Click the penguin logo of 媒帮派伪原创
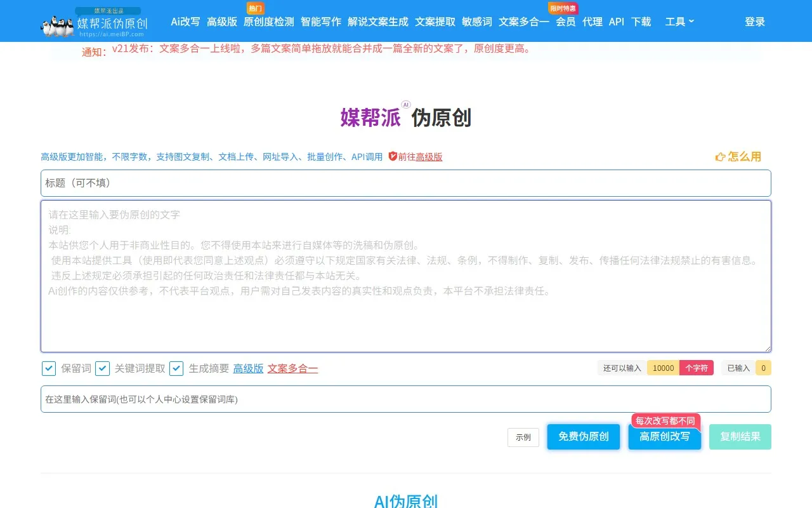This screenshot has height=508, width=812. click(x=57, y=25)
